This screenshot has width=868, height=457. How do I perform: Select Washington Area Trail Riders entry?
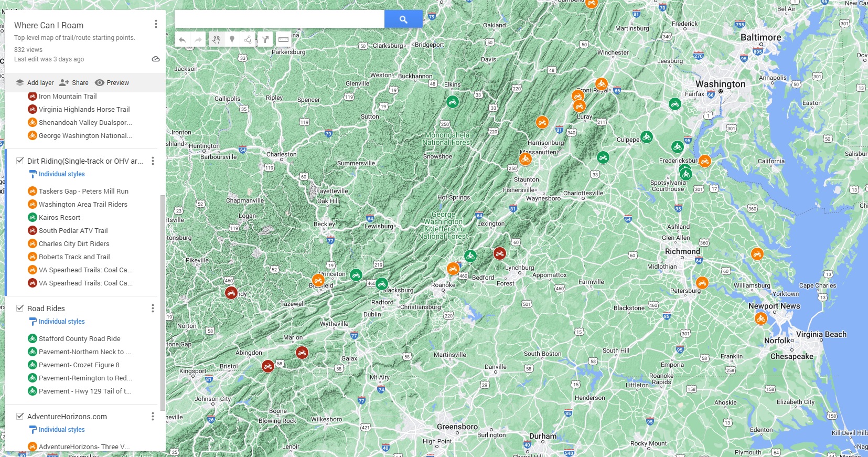pyautogui.click(x=83, y=205)
